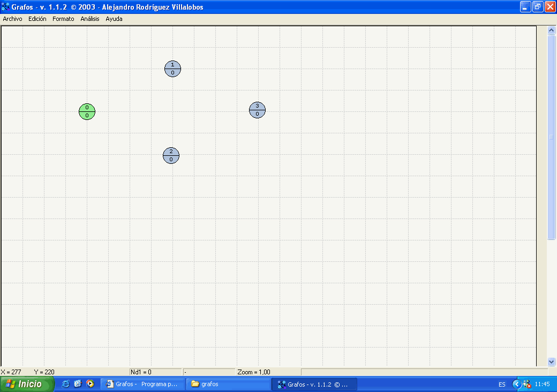Switch to Grafos - Programa browser window

tap(143, 384)
